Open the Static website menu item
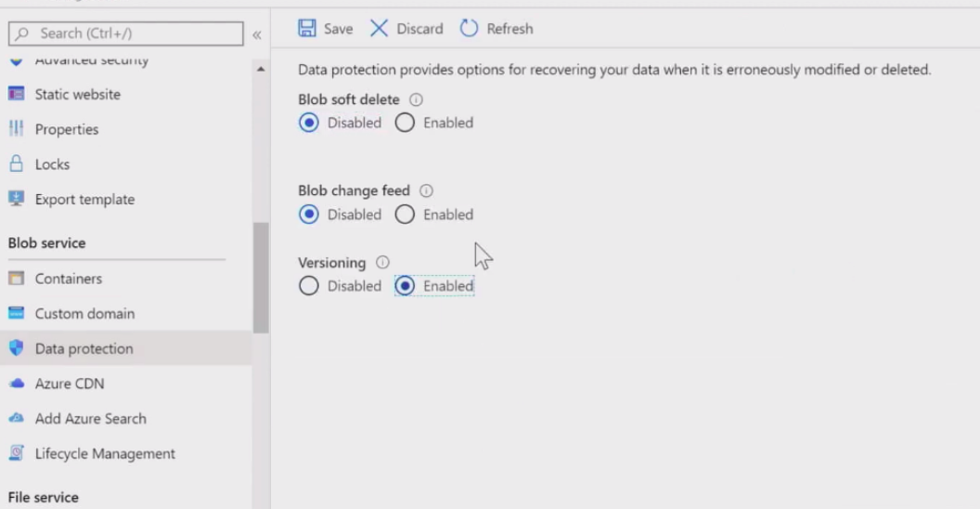 [77, 95]
